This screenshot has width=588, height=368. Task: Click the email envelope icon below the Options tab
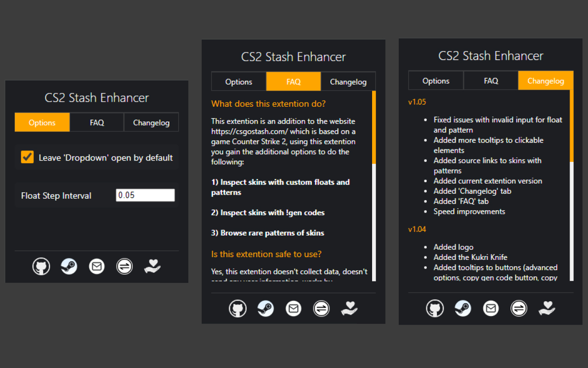96,266
